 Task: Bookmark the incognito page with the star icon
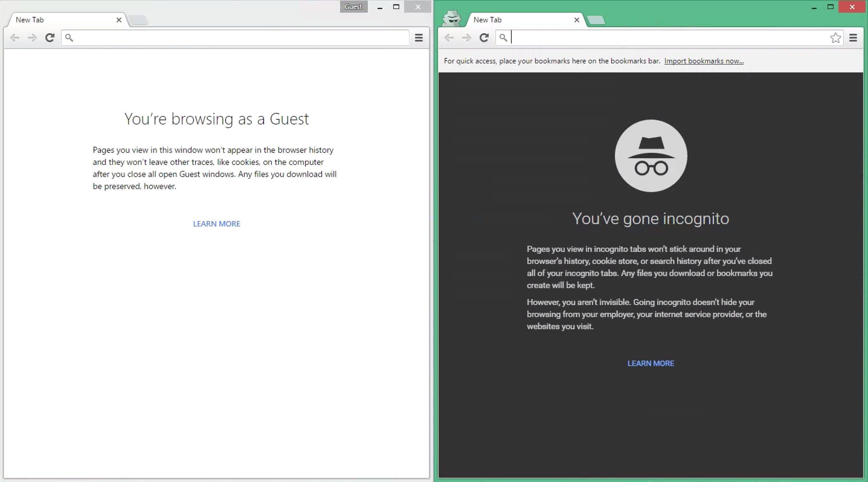(836, 38)
